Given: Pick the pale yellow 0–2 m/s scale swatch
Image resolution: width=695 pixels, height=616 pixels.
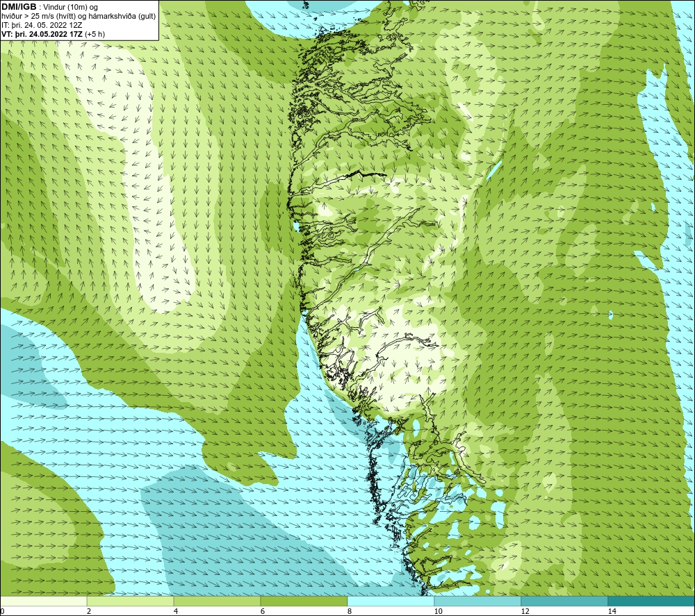Looking at the screenshot, I should [x=43, y=601].
